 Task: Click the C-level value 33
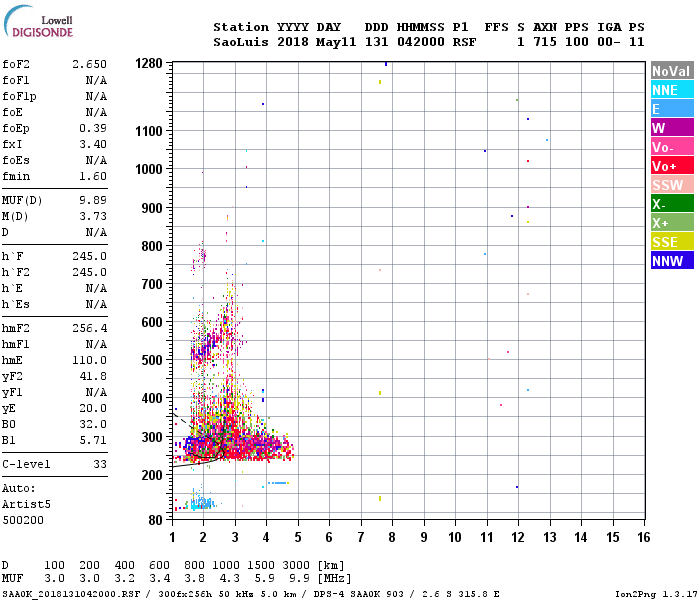pyautogui.click(x=100, y=464)
